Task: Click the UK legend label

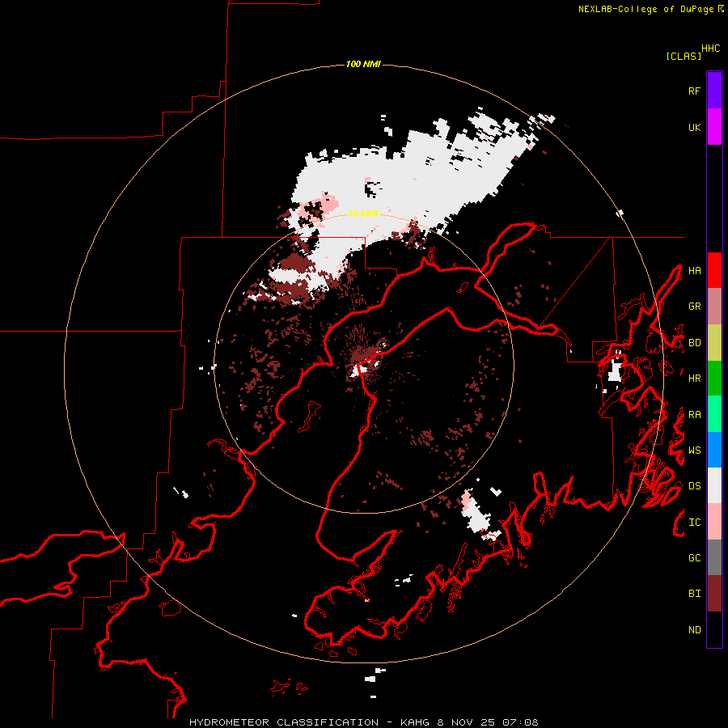Action: click(x=694, y=127)
